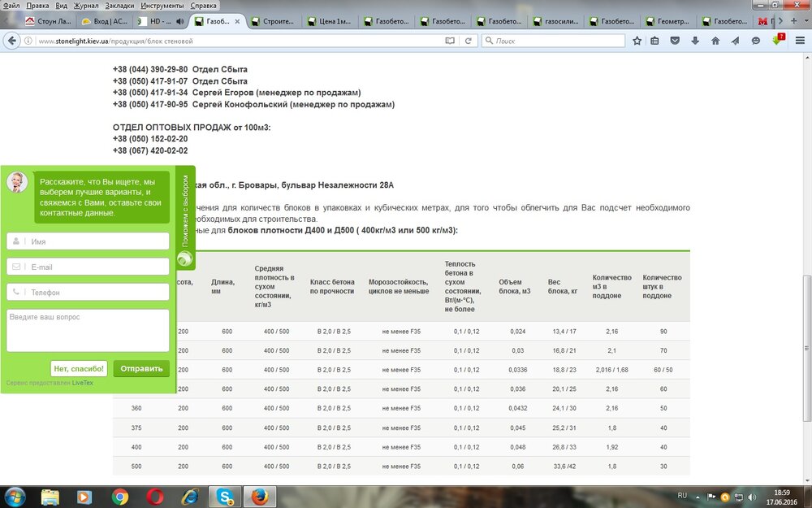Open Google Chrome from the taskbar
The height and width of the screenshot is (508, 812).
click(119, 496)
